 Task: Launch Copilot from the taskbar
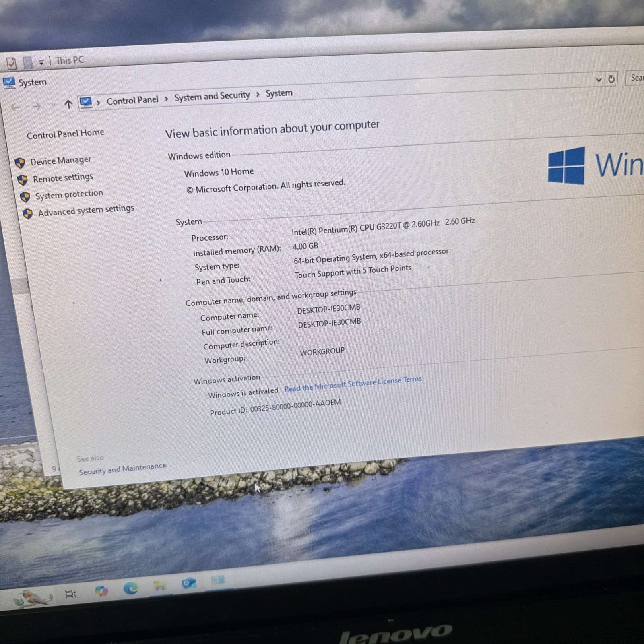[x=101, y=590]
